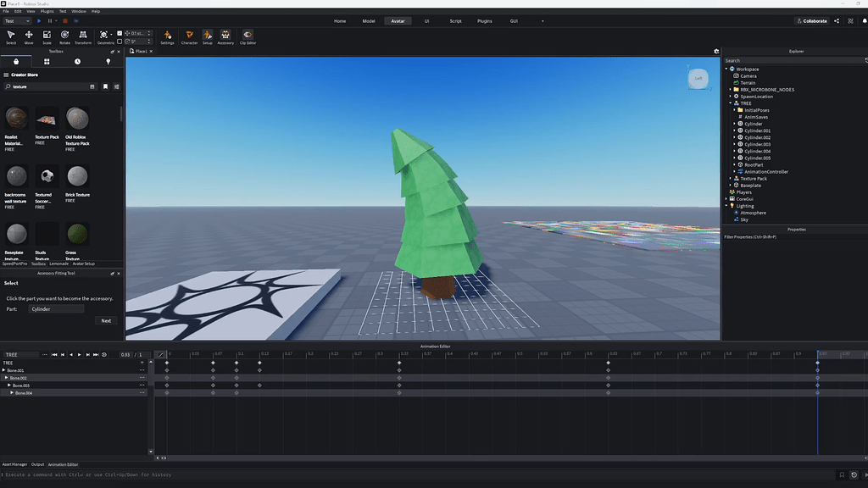
Task: Open the Accessory fitting tool
Action: tap(225, 37)
